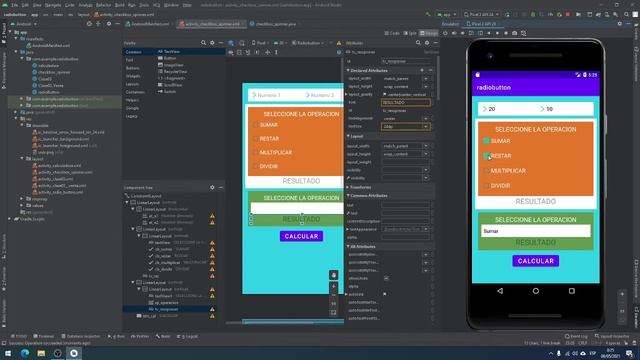Viewport: 640px width, 360px height.
Task: Toggle the allowUndo checkbox in All Attributes
Action: pos(386,278)
